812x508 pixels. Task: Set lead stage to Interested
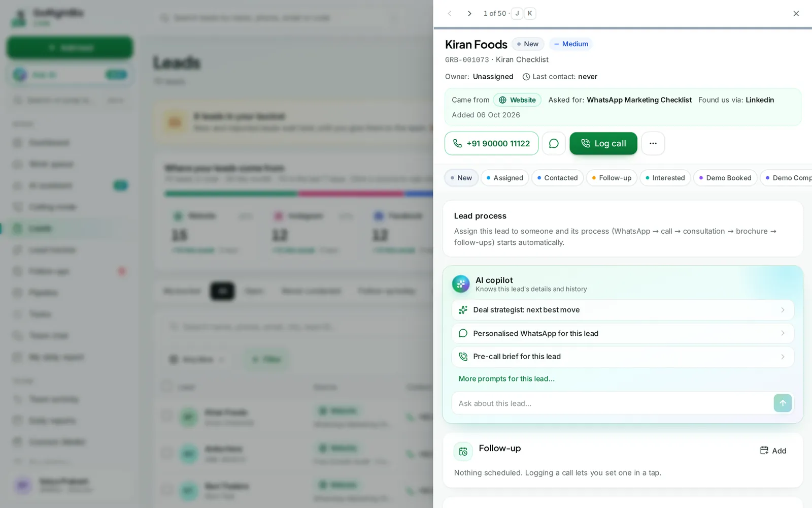(665, 178)
